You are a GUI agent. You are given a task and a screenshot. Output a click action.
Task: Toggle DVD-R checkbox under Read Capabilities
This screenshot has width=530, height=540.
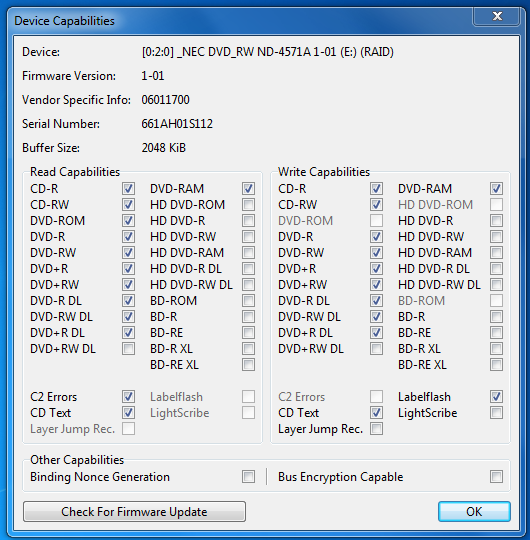128,237
